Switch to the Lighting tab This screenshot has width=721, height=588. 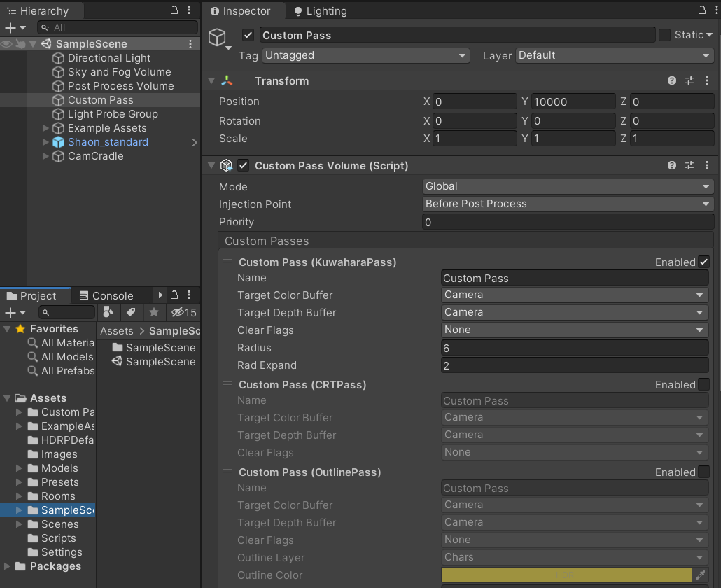point(320,11)
